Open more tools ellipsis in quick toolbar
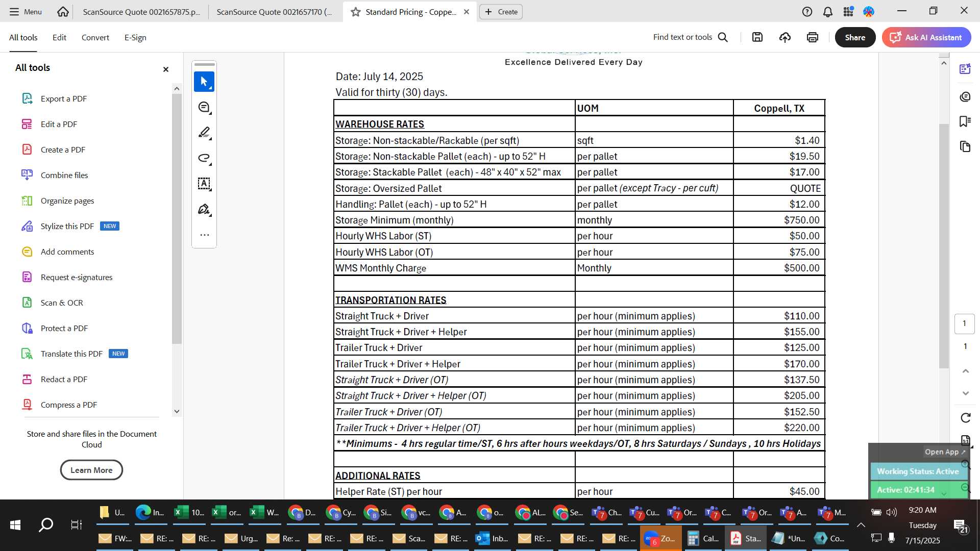Viewport: 980px width, 551px height. [204, 235]
